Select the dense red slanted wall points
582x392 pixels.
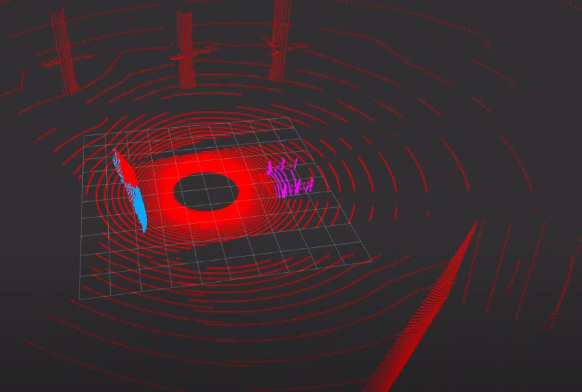point(421,306)
